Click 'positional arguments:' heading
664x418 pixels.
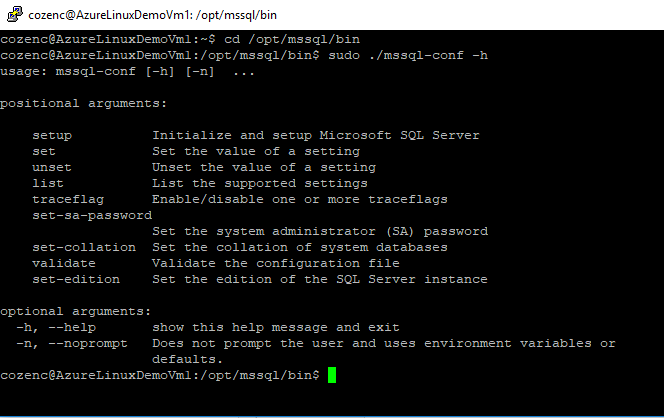point(84,104)
